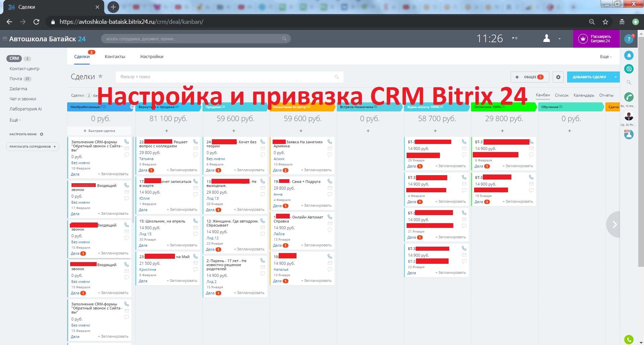The image size is (644, 345).
Task: Toggle the favorite star next to Сделки heading
Action: point(100,76)
